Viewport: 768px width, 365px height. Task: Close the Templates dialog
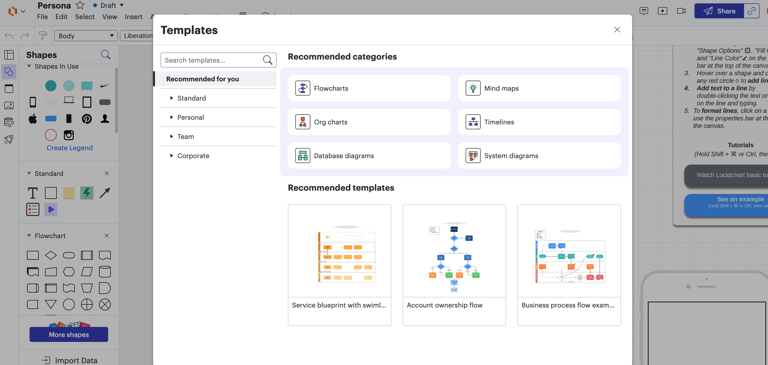coord(617,30)
